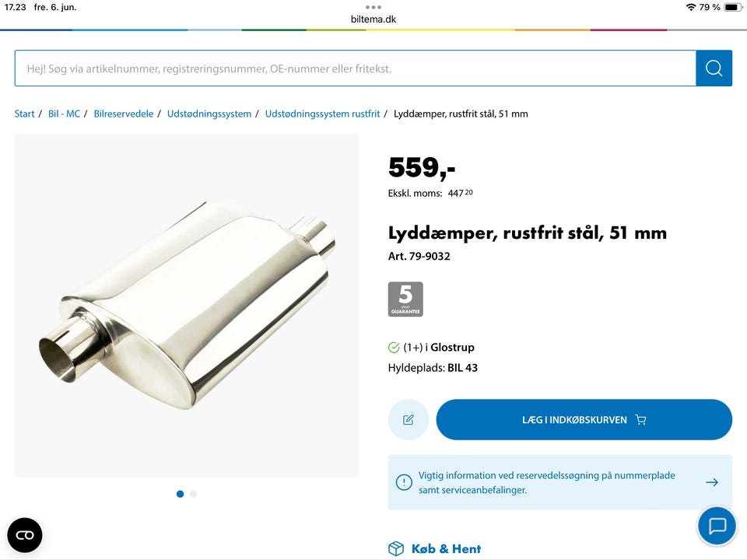747x560 pixels.
Task: Click the pencil shopping list icon
Action: (x=409, y=419)
